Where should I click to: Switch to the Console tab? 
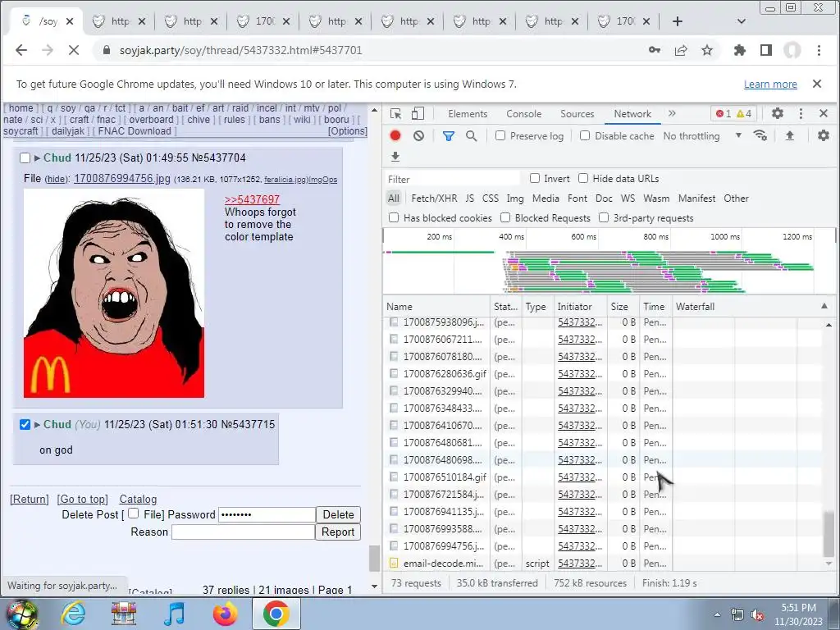[524, 113]
